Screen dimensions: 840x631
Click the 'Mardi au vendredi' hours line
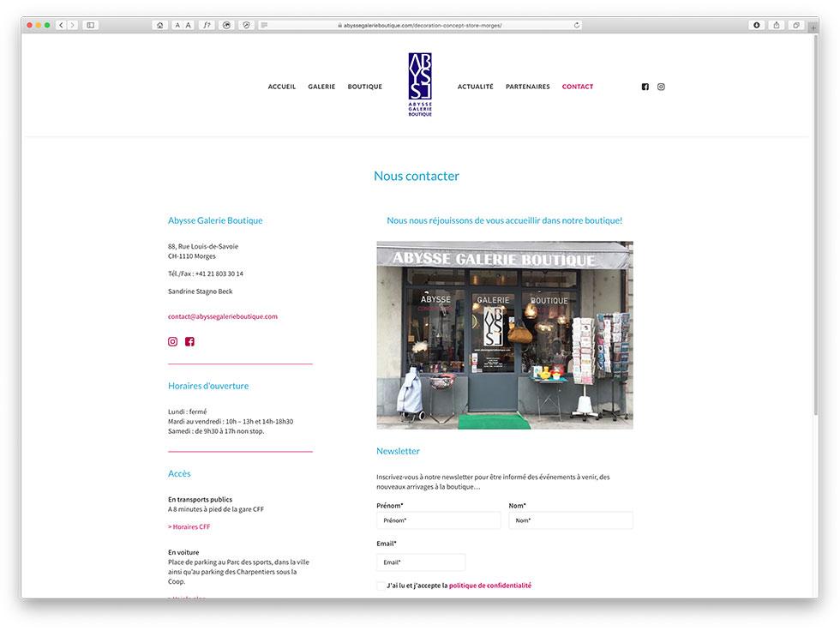pyautogui.click(x=231, y=422)
